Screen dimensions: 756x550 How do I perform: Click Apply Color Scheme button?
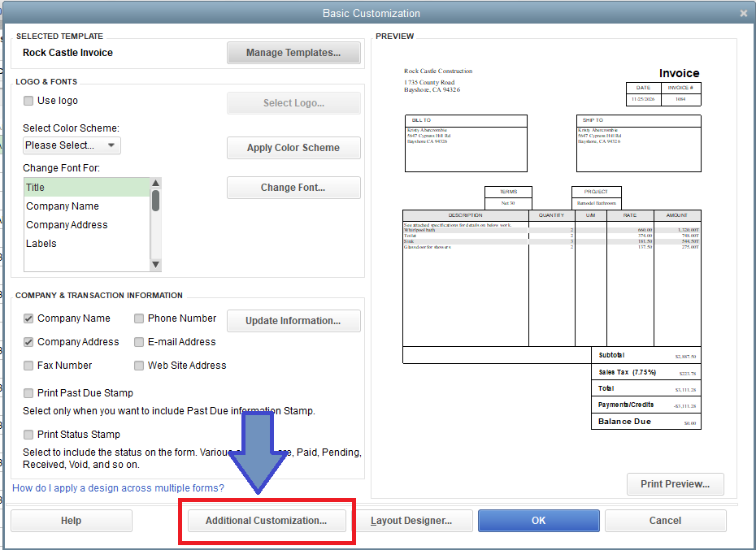(x=293, y=148)
